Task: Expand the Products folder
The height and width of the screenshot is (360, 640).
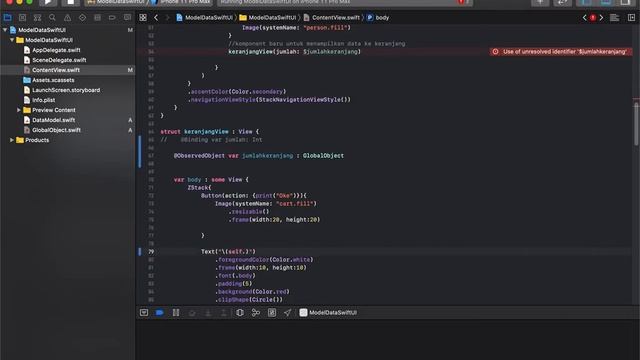Action: (x=12, y=140)
